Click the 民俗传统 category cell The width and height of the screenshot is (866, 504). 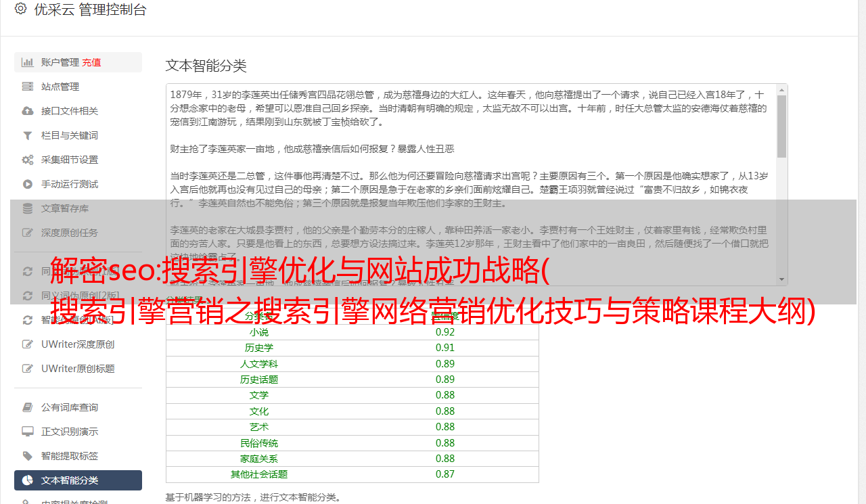coord(259,443)
